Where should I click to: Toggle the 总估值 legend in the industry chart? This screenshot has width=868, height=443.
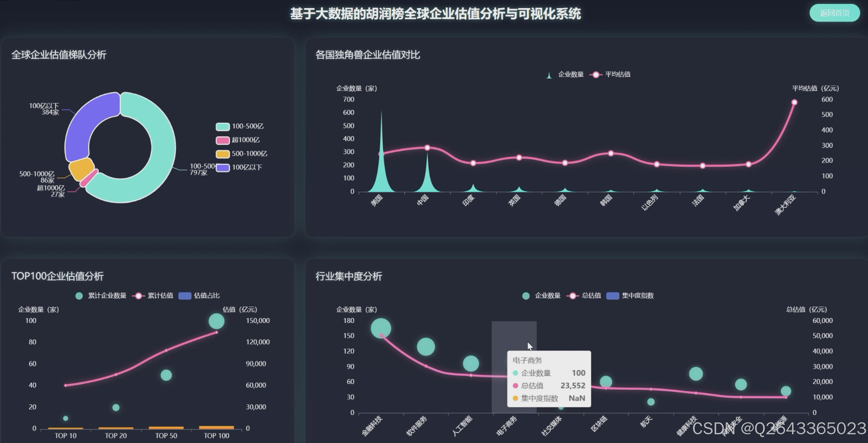tap(572, 296)
